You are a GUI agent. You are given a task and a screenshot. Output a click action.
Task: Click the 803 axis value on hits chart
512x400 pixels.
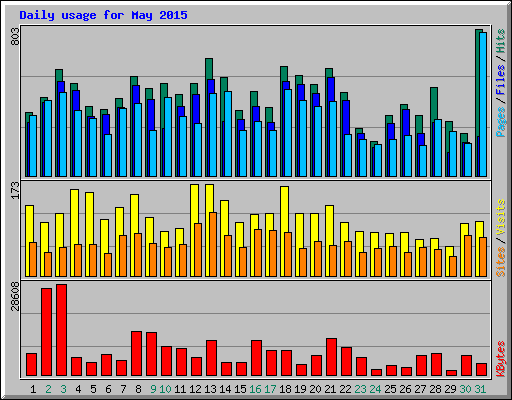(x=15, y=36)
